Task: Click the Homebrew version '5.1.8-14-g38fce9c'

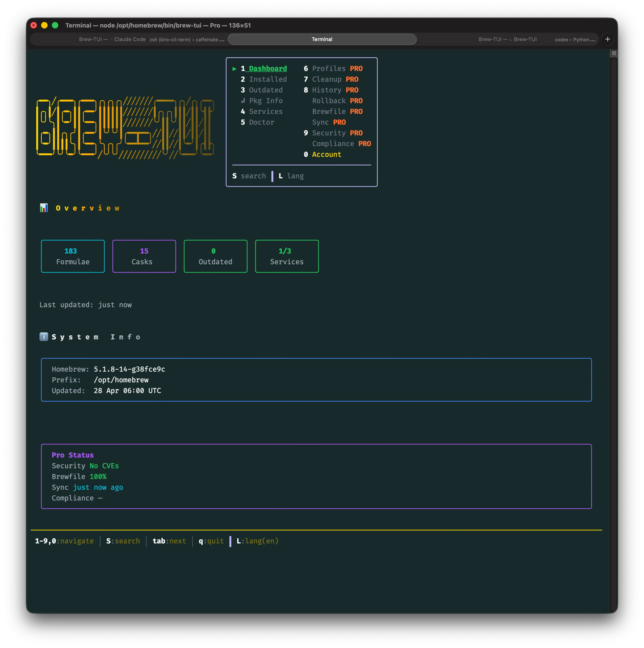Action: [129, 369]
